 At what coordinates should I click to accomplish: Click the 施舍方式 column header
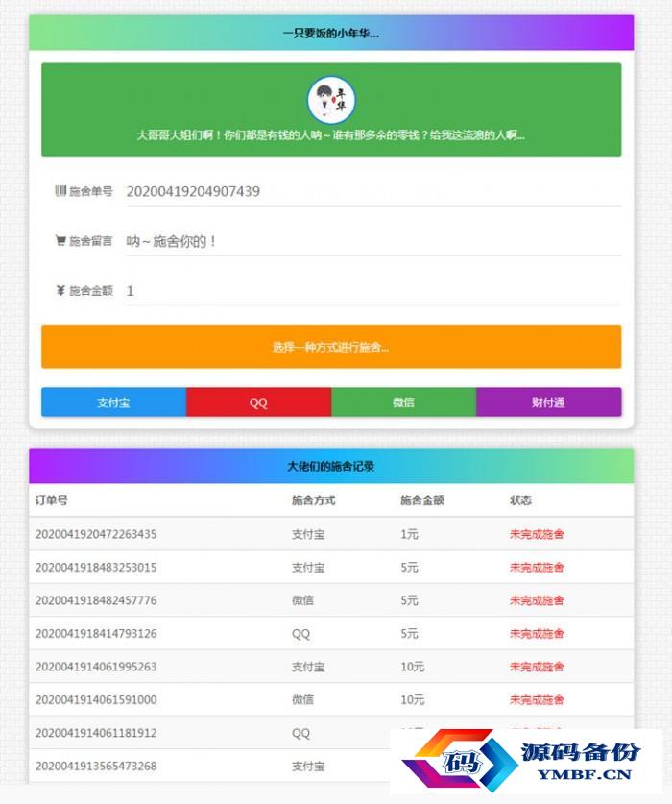tap(314, 500)
